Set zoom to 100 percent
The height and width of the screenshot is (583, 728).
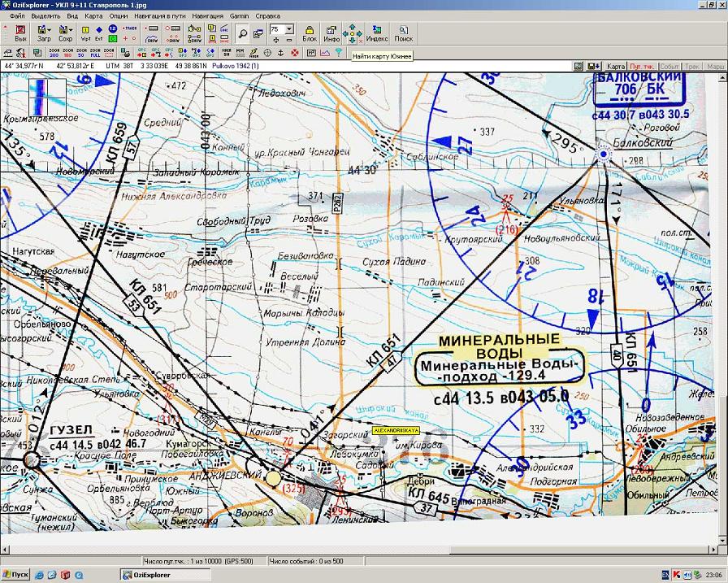(67, 53)
